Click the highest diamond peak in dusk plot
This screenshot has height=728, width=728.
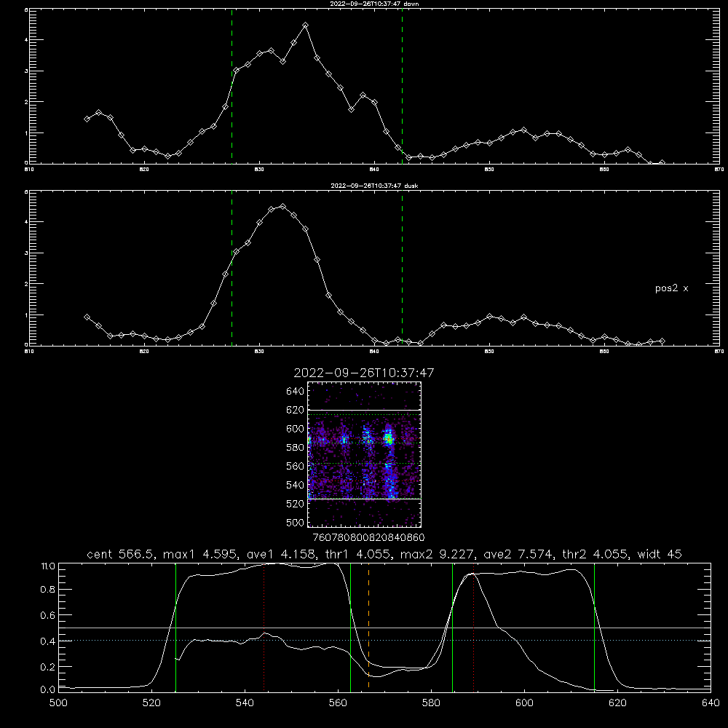pos(282,206)
